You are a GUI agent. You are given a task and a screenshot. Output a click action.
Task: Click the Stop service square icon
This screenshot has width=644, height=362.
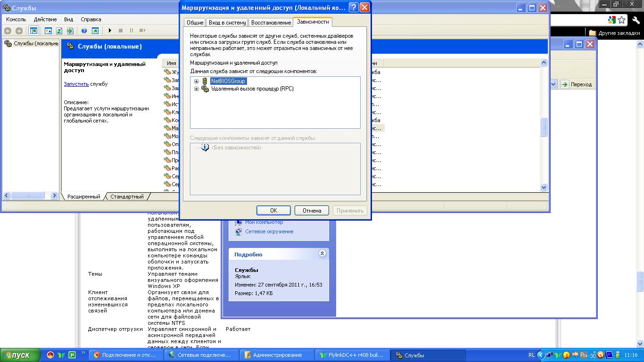(x=121, y=31)
